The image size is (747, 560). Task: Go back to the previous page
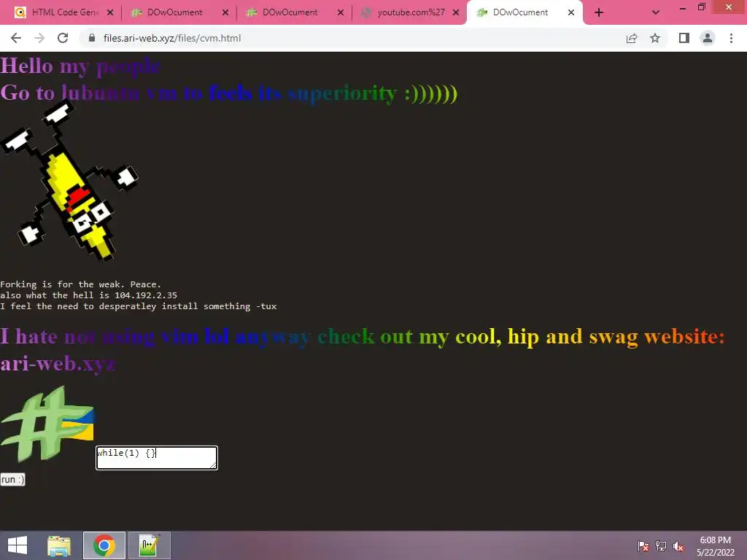(x=16, y=38)
